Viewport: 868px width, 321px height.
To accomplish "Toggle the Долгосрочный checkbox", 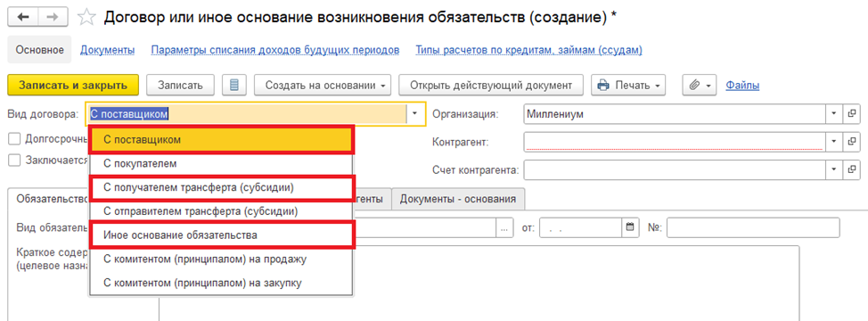I will pos(14,138).
